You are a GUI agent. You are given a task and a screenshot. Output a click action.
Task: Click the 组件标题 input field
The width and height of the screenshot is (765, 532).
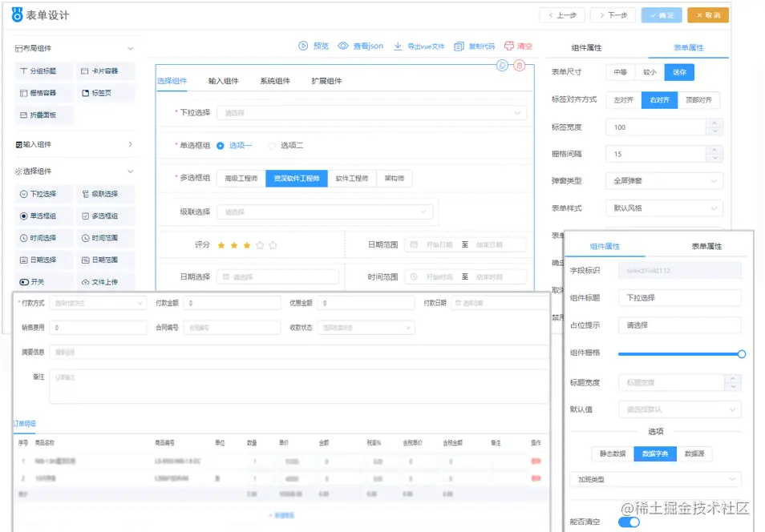pos(680,298)
